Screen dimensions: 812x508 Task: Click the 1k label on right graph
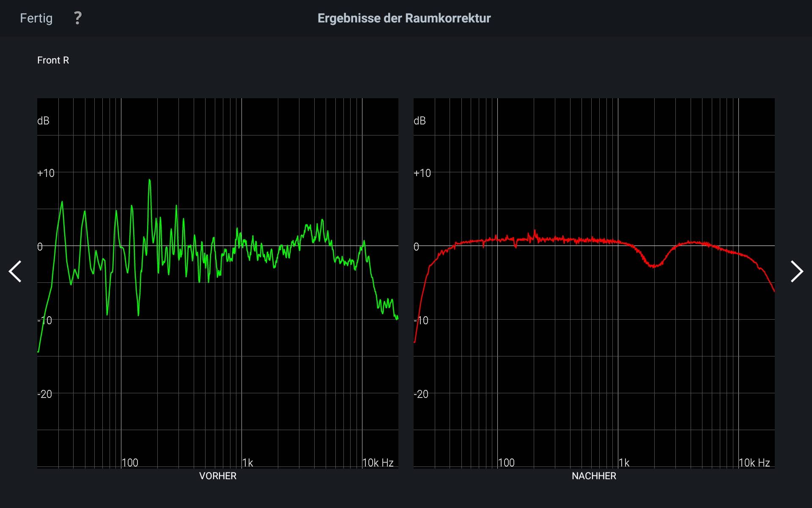[624, 463]
